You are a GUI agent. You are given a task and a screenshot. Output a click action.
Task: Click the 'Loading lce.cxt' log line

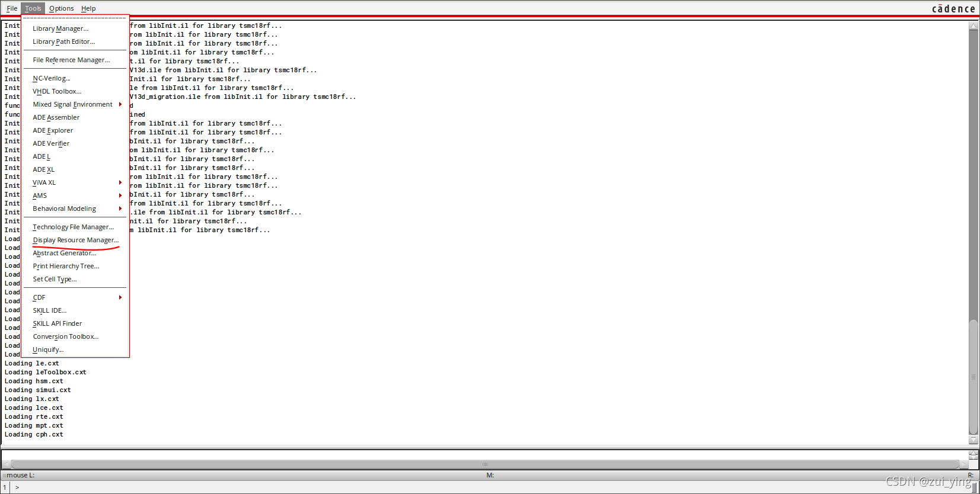point(33,408)
